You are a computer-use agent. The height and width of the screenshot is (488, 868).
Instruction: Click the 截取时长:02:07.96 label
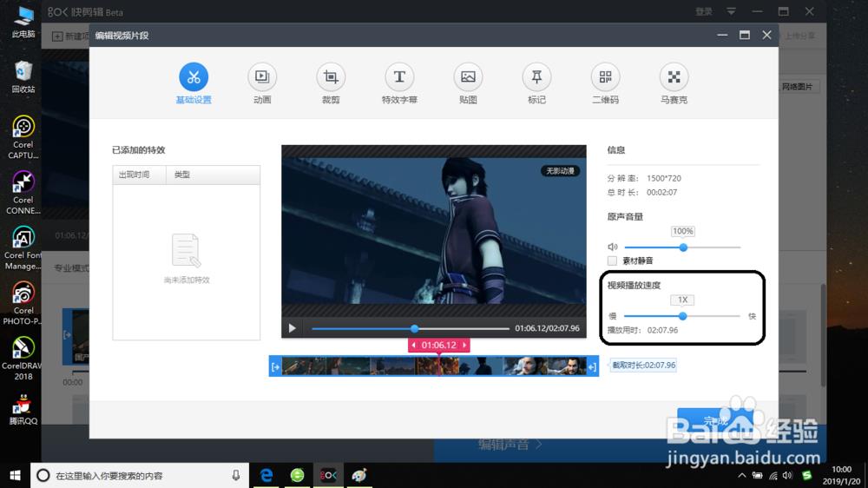coord(643,365)
